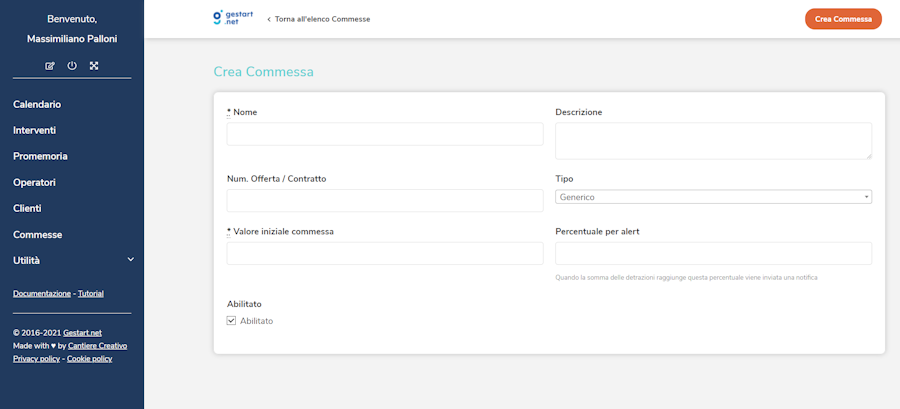
Task: Select Promemoria from the sidebar
Action: click(40, 156)
